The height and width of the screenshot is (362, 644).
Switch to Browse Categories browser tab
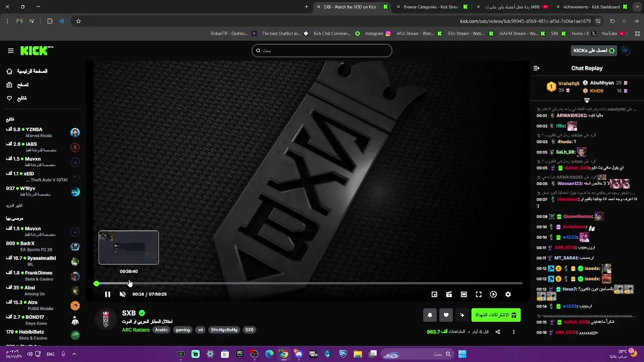(x=430, y=7)
